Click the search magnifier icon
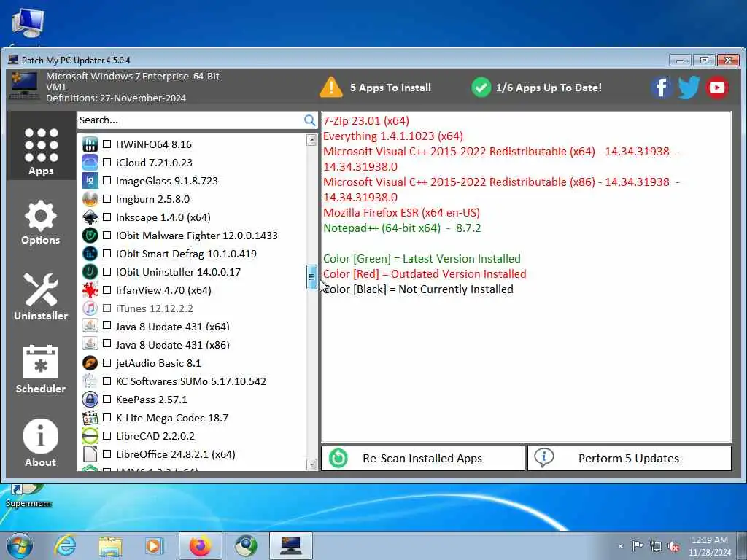Screen dimensions: 747x560 click(309, 120)
